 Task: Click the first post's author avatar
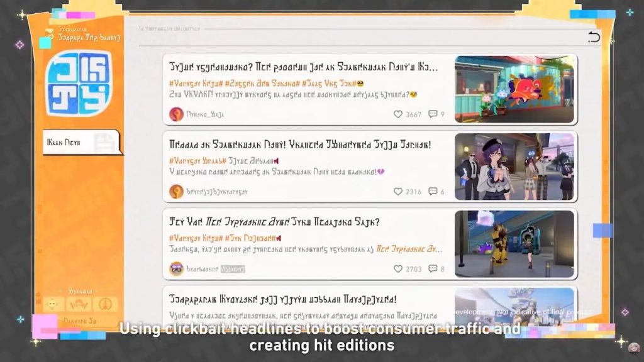pos(176,114)
